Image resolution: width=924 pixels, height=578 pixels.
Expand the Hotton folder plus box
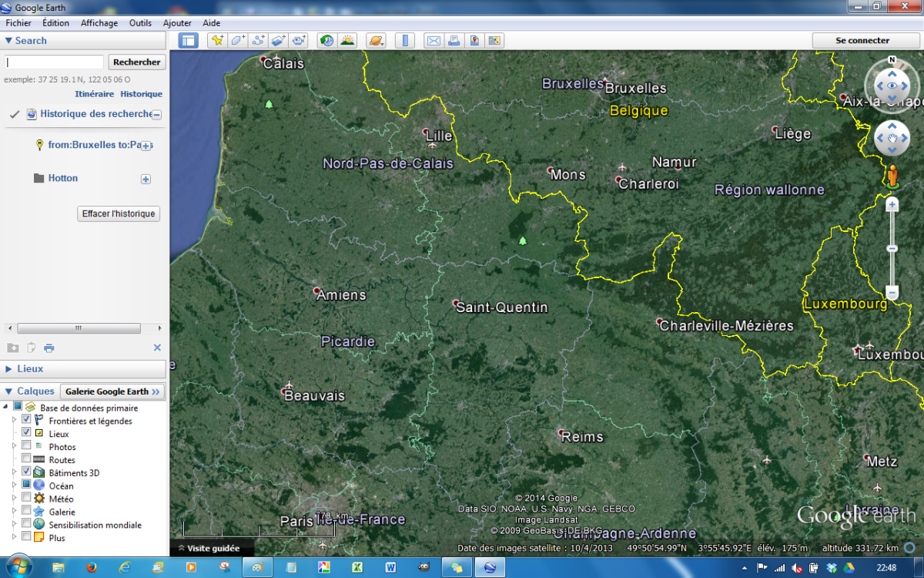coord(146,179)
